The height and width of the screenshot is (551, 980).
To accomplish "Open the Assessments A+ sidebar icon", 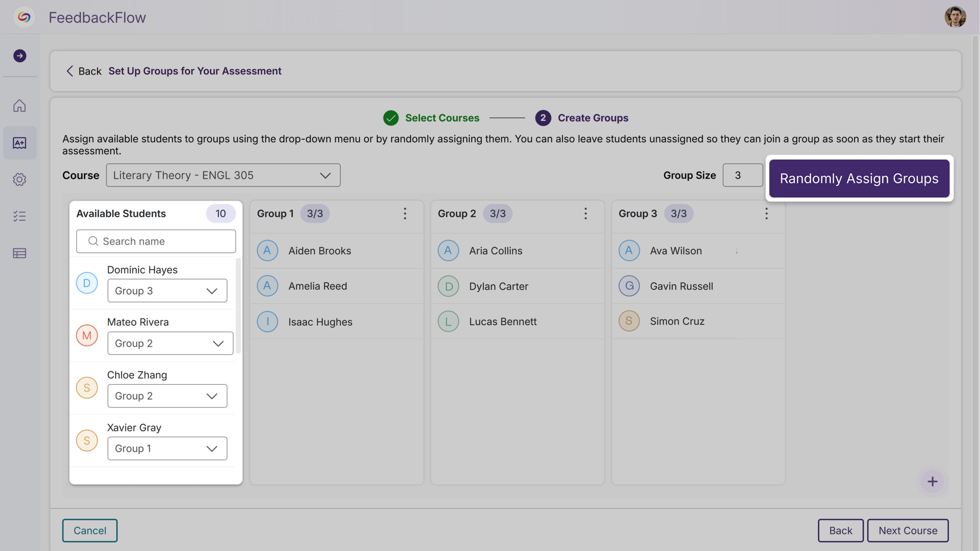I will coord(20,143).
